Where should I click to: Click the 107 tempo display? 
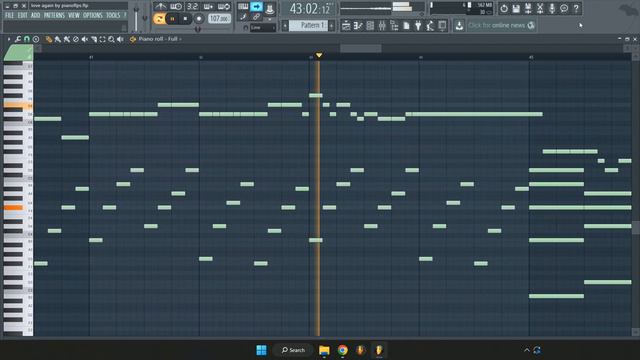pos(219,19)
